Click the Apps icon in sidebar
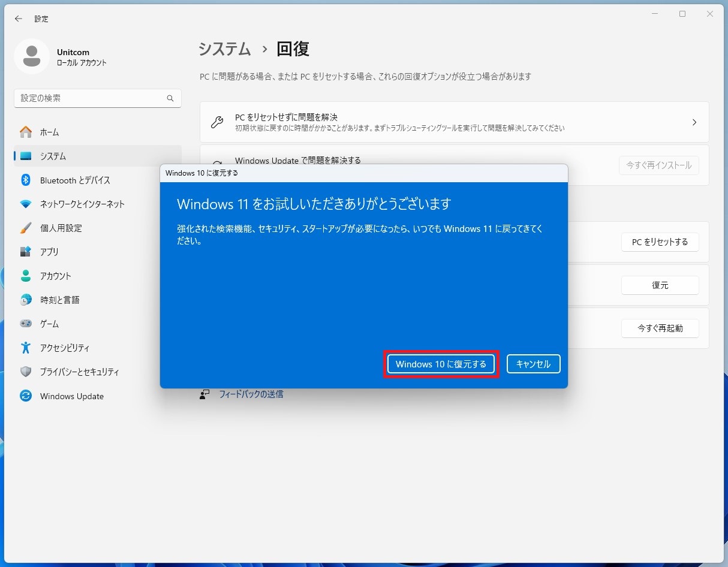728x567 pixels. click(x=26, y=252)
